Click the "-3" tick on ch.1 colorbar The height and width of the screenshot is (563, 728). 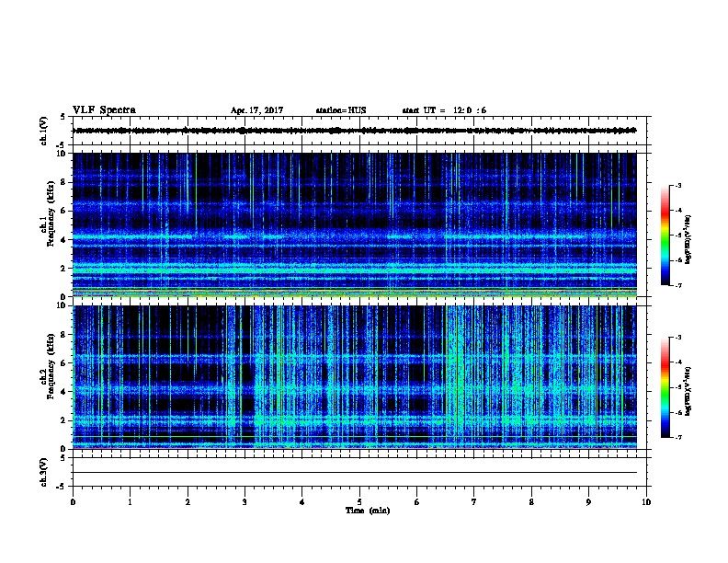[x=678, y=185]
